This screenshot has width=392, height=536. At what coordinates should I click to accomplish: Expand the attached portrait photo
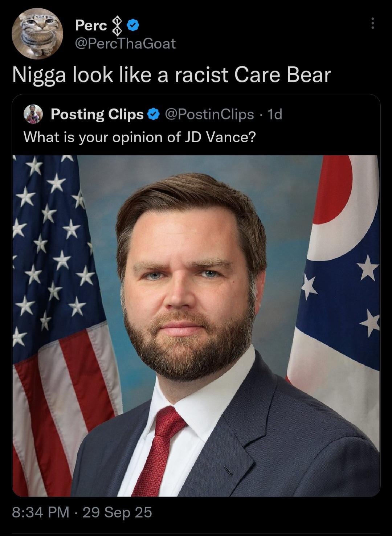(x=196, y=326)
